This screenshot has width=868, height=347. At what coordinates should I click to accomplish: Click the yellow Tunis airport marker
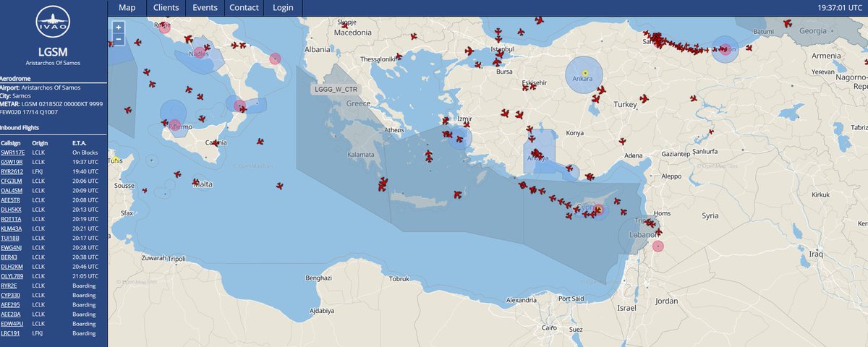coord(116,160)
